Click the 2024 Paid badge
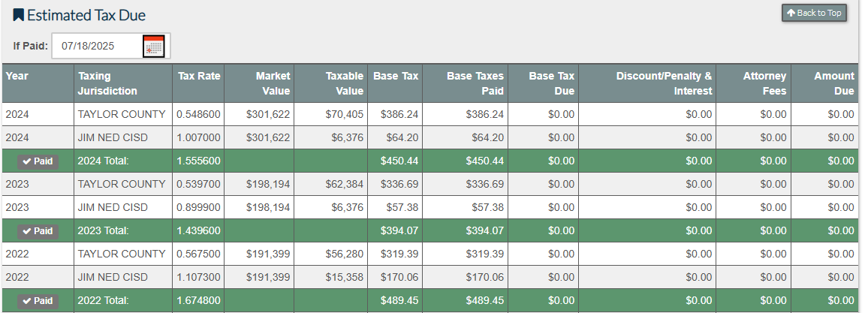868x313 pixels. coord(38,161)
